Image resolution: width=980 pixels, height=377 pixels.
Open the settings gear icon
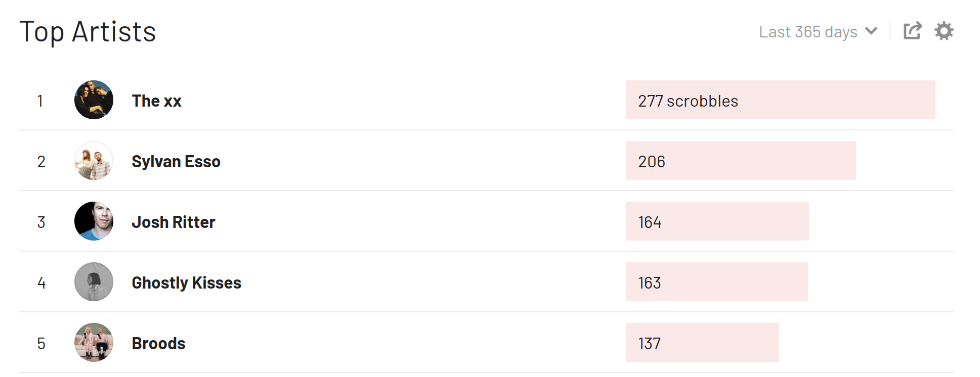tap(944, 31)
